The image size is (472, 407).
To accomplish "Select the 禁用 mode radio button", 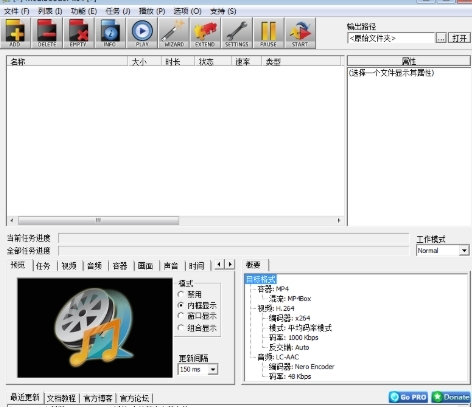I will pos(181,294).
